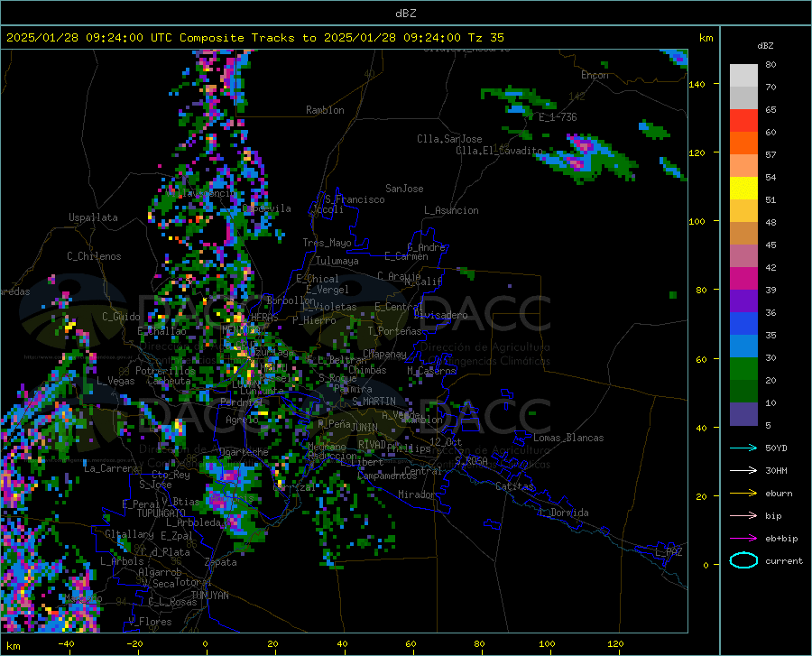Screen dimensions: 812x656
Task: Click the 140 km vertical axis tick
Action: pos(697,84)
